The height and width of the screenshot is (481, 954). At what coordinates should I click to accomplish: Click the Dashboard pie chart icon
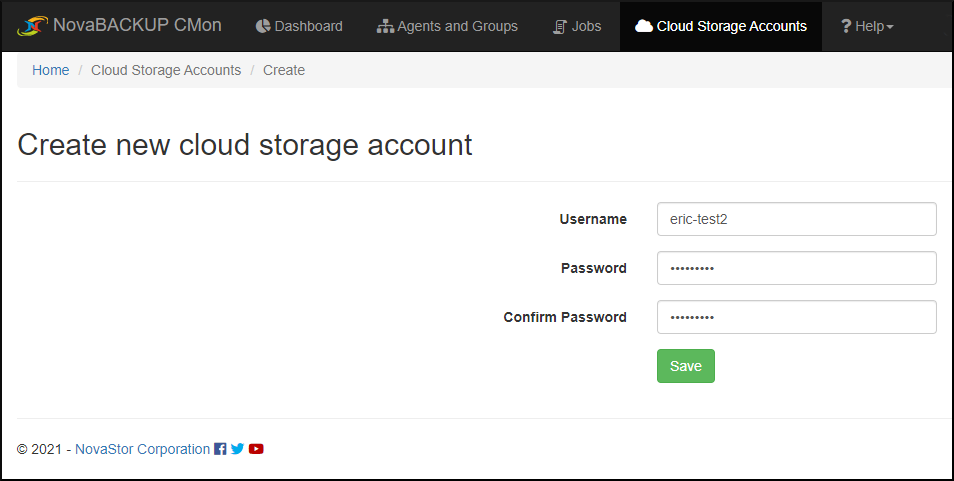pyautogui.click(x=263, y=26)
